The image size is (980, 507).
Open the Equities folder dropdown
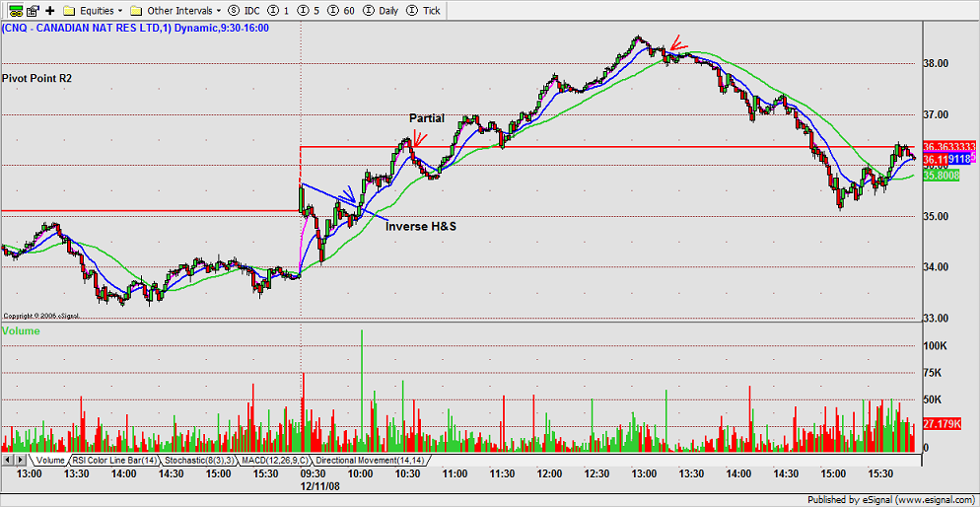click(93, 11)
